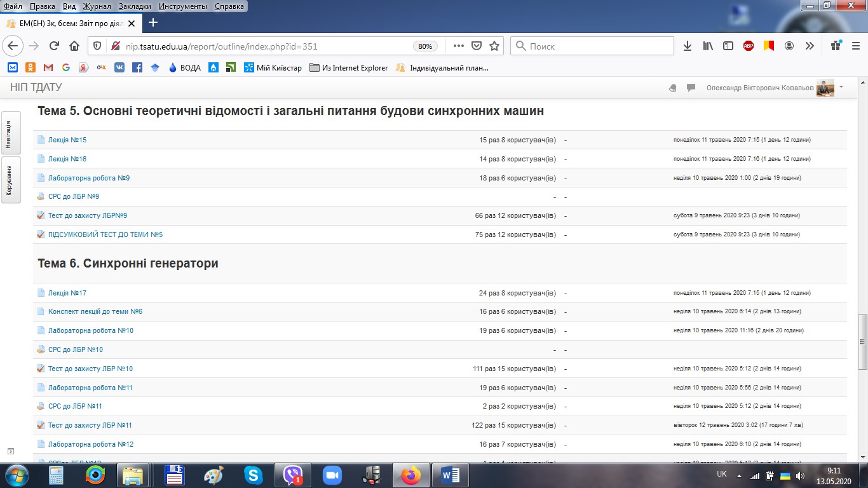868x488 pixels.
Task: Open ПІДСУМКОВИЙ ТЕСТ ДО ТЕМИ №5
Action: 105,234
